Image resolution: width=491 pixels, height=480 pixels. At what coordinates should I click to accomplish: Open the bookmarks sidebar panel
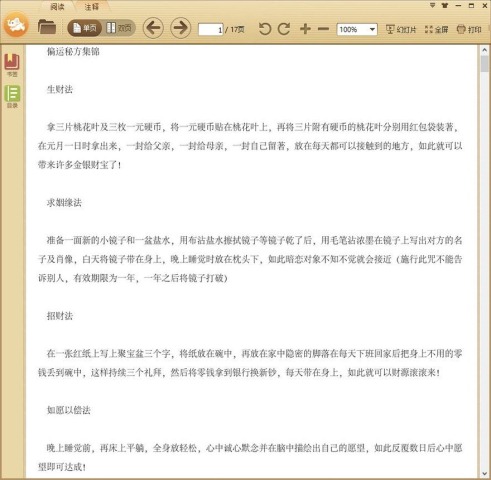(12, 65)
